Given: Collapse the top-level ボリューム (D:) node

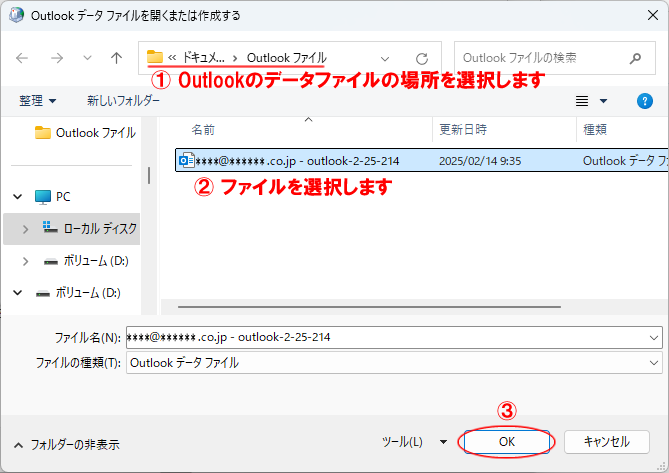Looking at the screenshot, I should click(17, 293).
